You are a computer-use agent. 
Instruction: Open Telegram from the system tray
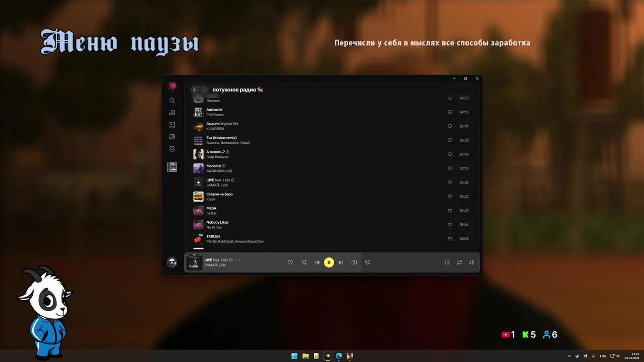[585, 356]
